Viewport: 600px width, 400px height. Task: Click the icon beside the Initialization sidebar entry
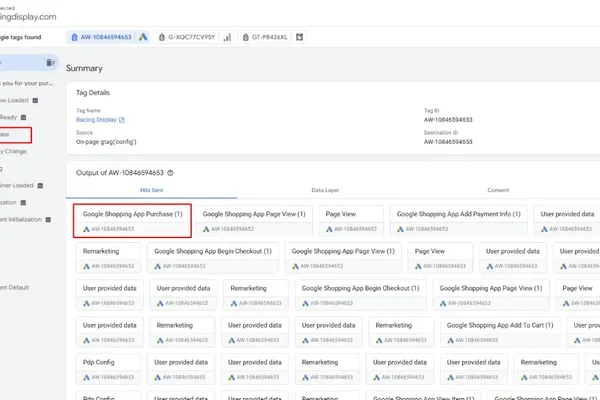pos(23,202)
